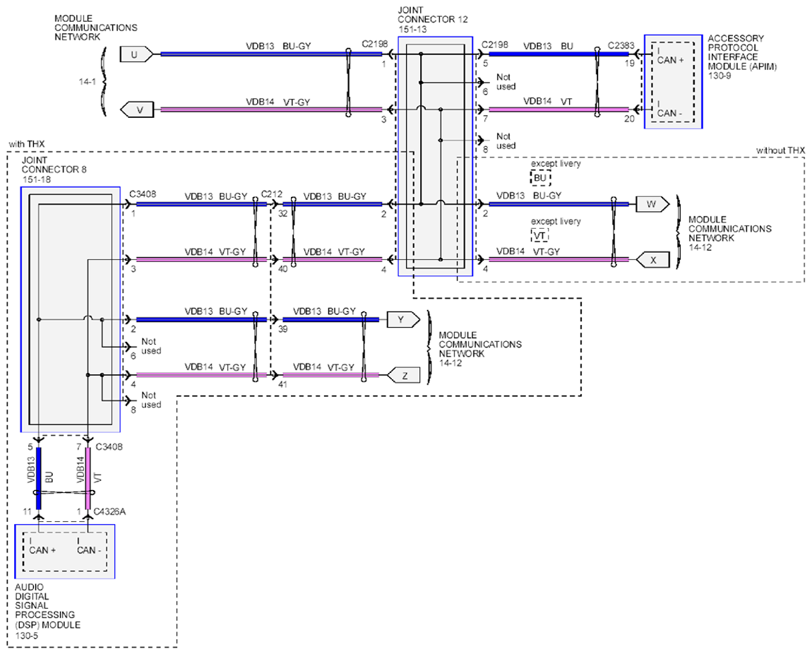The height and width of the screenshot is (654, 812).
Task: Select the Joint Connector 8 component box
Action: 71,309
